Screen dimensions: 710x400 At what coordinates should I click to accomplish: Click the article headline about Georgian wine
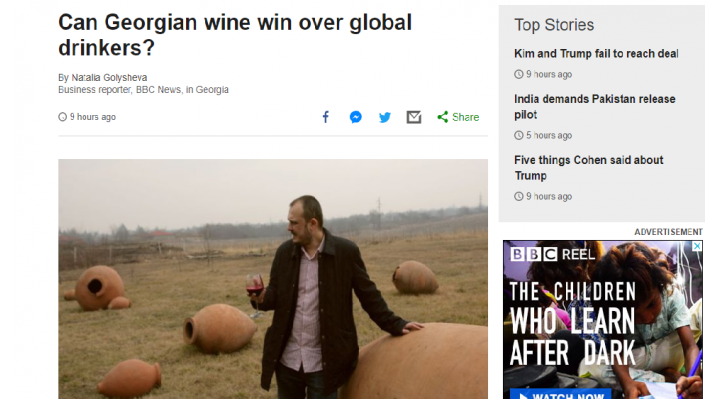(x=235, y=35)
